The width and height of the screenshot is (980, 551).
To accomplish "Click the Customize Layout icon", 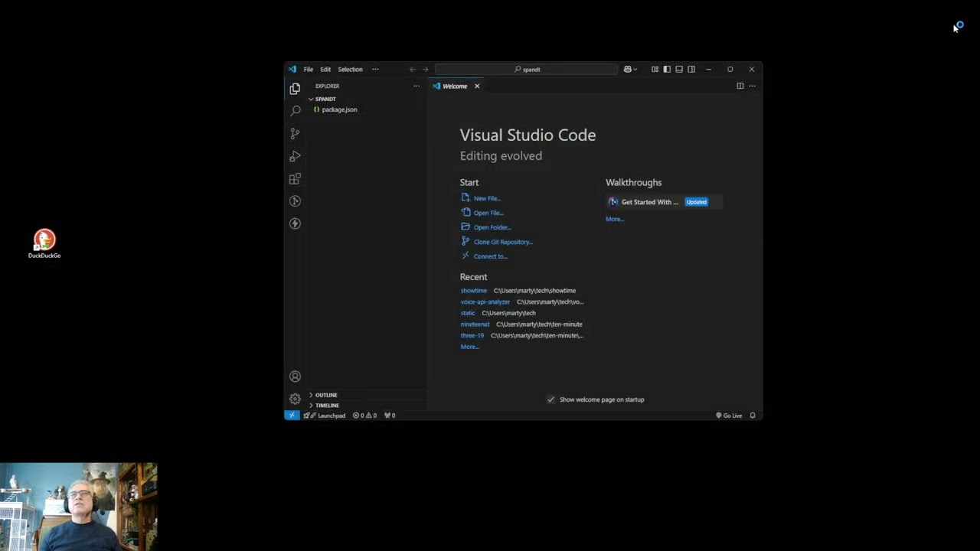I will [x=655, y=70].
